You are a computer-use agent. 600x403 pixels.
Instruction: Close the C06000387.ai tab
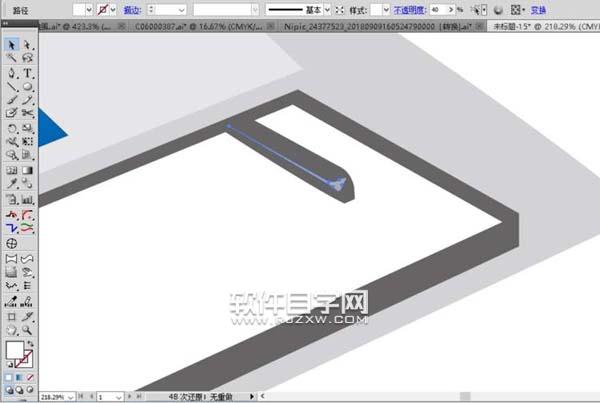tap(271, 26)
